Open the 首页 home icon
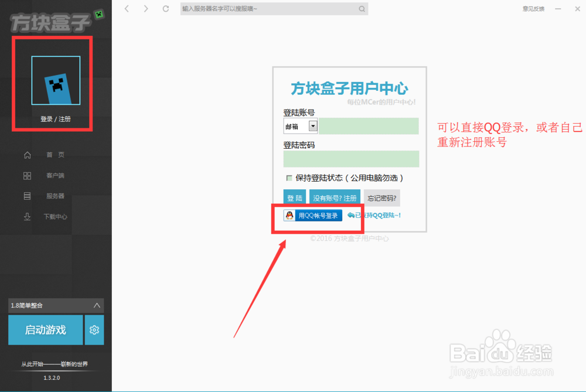This screenshot has width=586, height=392. [x=26, y=155]
